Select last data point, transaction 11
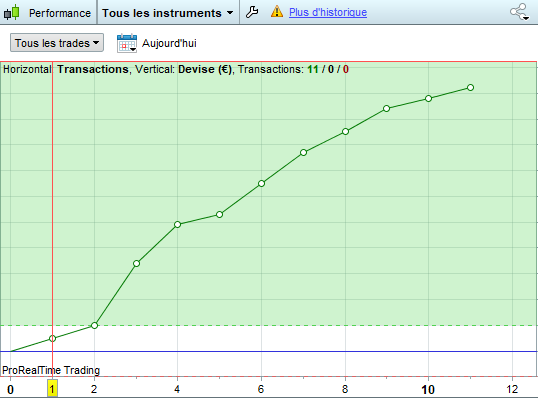 (x=470, y=87)
